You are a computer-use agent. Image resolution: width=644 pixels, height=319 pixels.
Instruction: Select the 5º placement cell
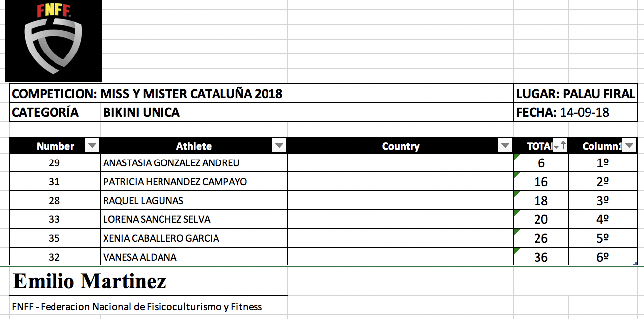coord(602,238)
